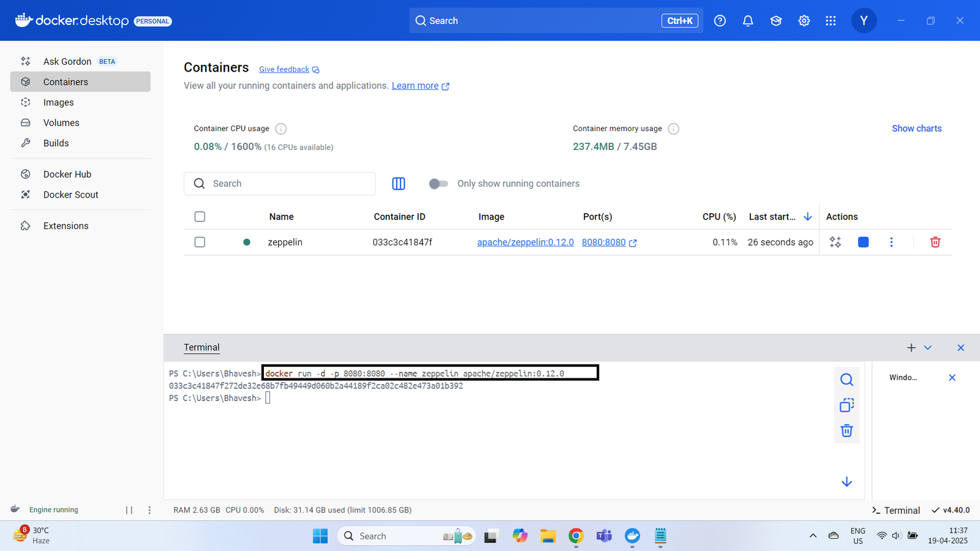Image resolution: width=980 pixels, height=551 pixels.
Task: Open Volumes in the sidebar
Action: point(80,122)
